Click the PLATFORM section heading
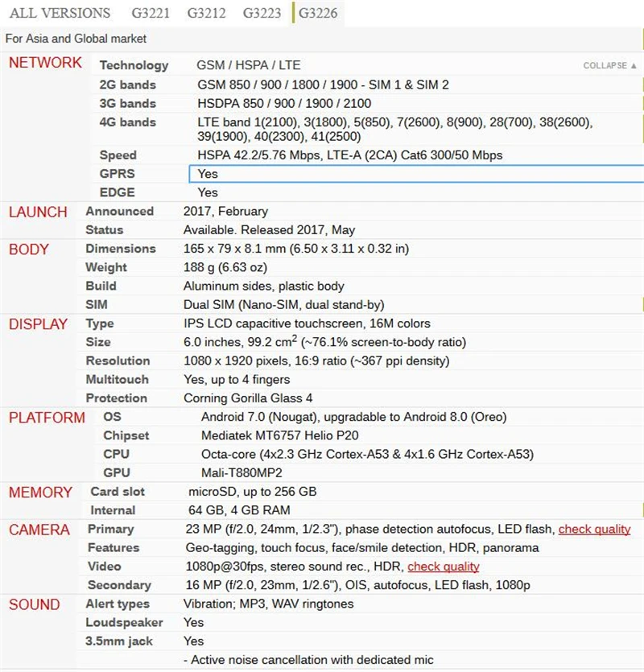This screenshot has width=644, height=672. pos(47,418)
